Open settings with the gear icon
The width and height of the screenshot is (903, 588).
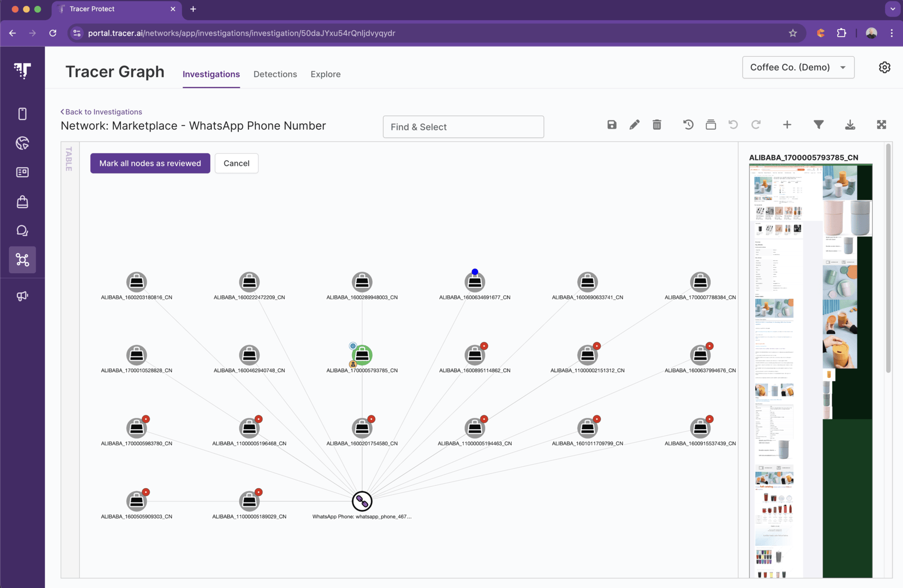click(x=884, y=67)
